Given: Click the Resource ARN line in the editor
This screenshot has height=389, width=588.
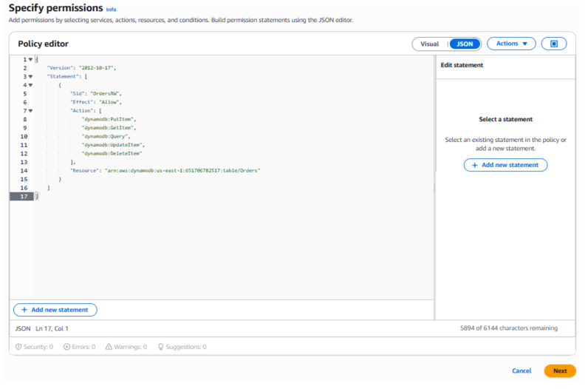Looking at the screenshot, I should (170, 170).
